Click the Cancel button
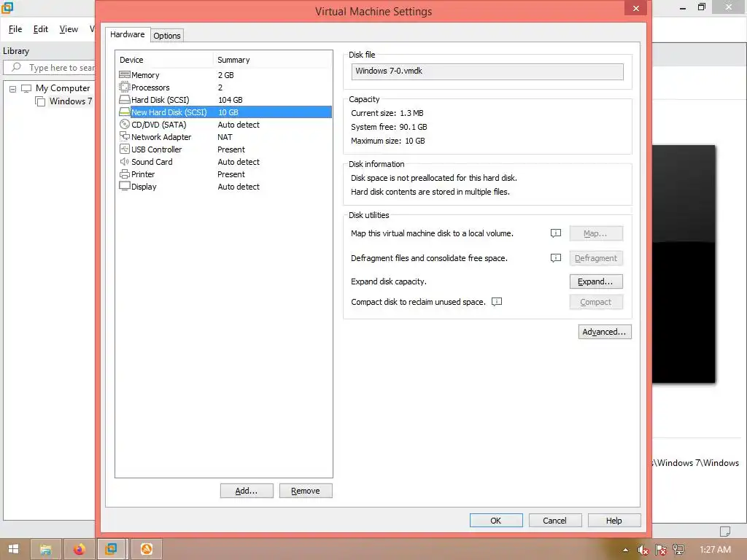The height and width of the screenshot is (560, 747). [x=555, y=521]
